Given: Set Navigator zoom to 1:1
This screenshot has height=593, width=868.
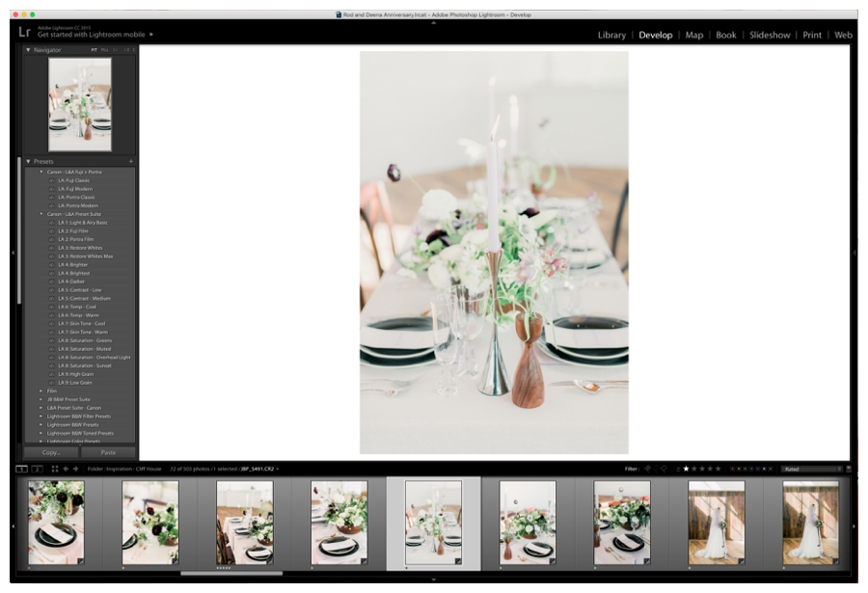Looking at the screenshot, I should pyautogui.click(x=116, y=50).
